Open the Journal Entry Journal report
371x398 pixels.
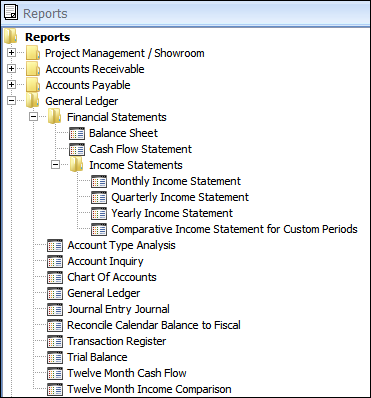[x=118, y=310]
